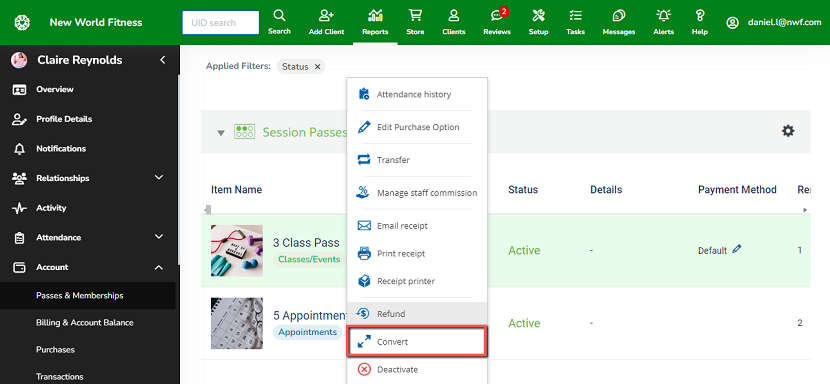
Task: Choose Convert from the menu
Action: [417, 342]
